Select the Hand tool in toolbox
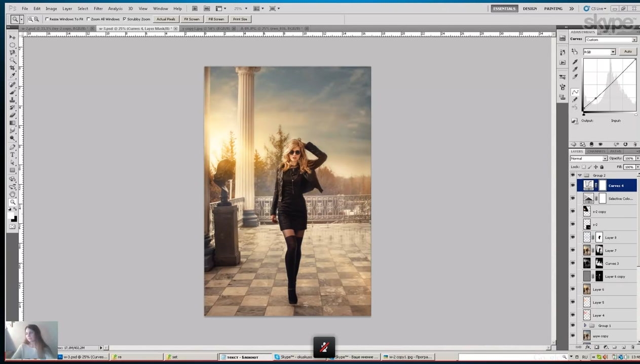Screen dimensions: 640x364 pyautogui.click(x=13, y=194)
